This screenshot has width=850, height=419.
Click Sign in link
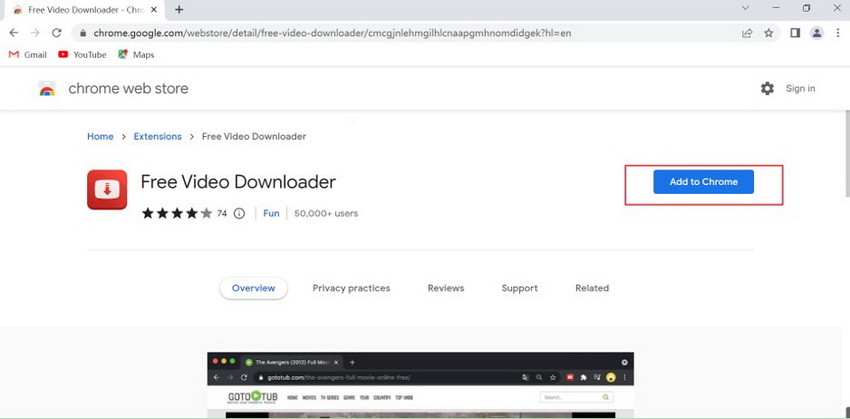[x=800, y=88]
